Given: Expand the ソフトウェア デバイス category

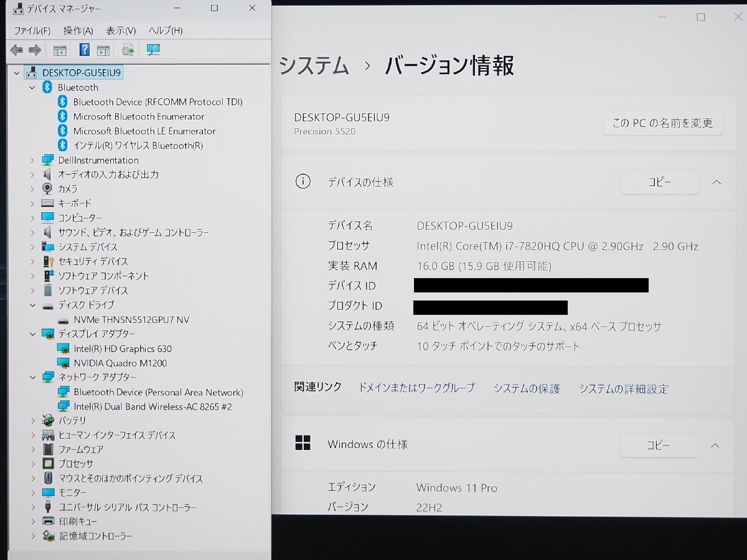Looking at the screenshot, I should pos(32,291).
